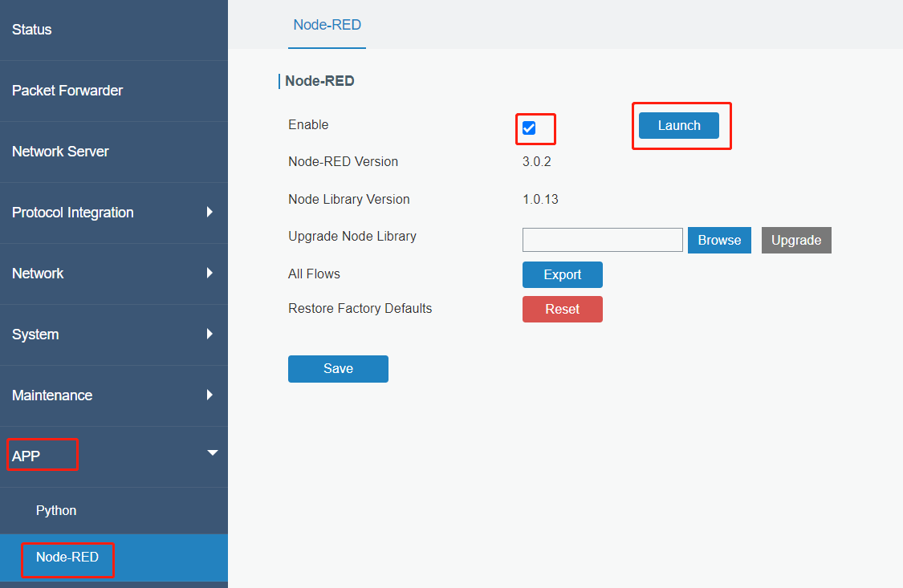
Task: Launch the Node-RED editor
Action: [678, 125]
